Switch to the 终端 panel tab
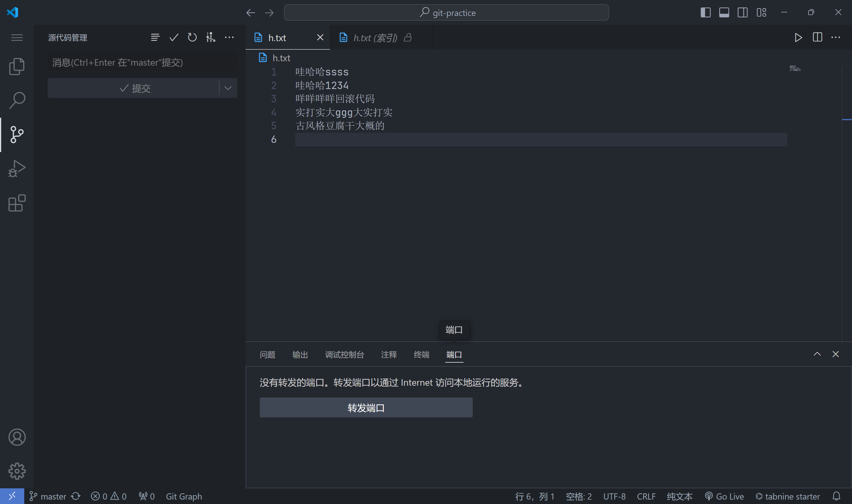Screen dimensions: 852x504 click(422, 355)
